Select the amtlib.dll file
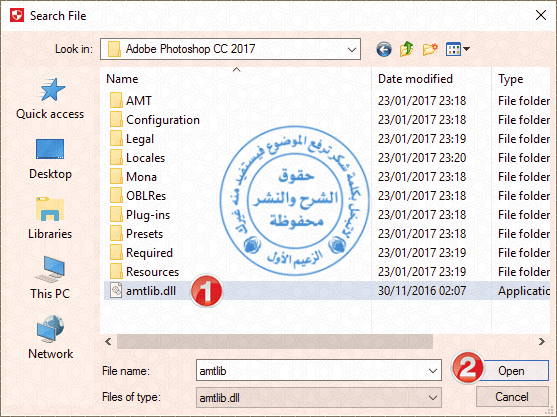Image resolution: width=557 pixels, height=417 pixels. (151, 291)
